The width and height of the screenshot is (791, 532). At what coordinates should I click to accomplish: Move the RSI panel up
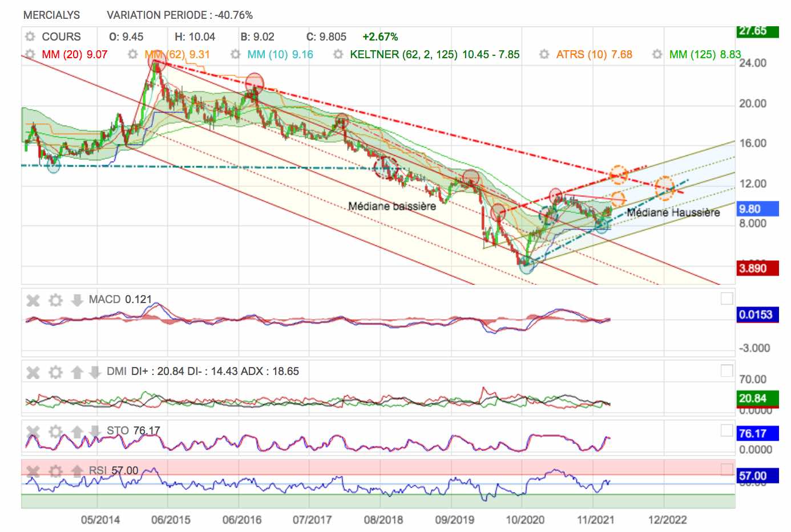[x=77, y=471]
